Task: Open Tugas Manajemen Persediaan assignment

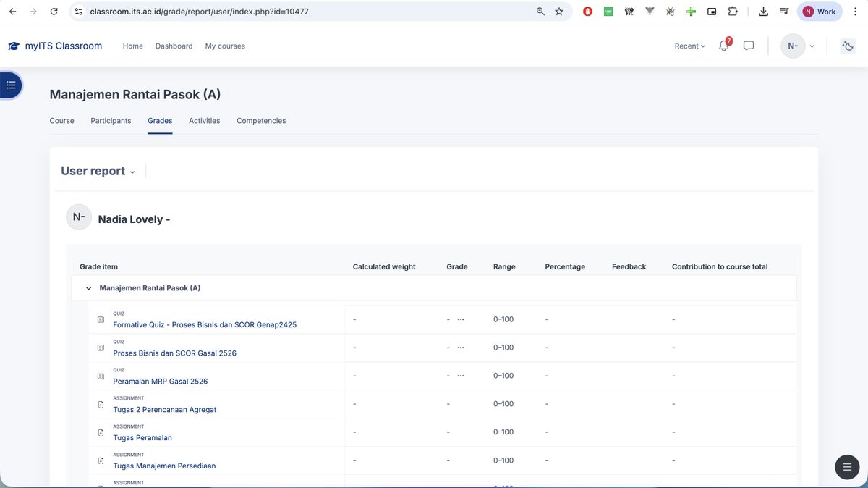Action: coord(164,466)
